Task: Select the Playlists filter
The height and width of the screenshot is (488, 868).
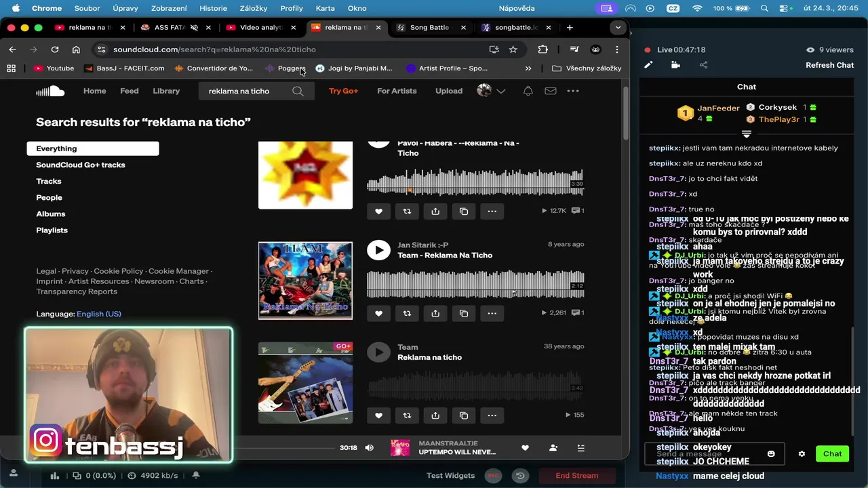Action: (52, 230)
